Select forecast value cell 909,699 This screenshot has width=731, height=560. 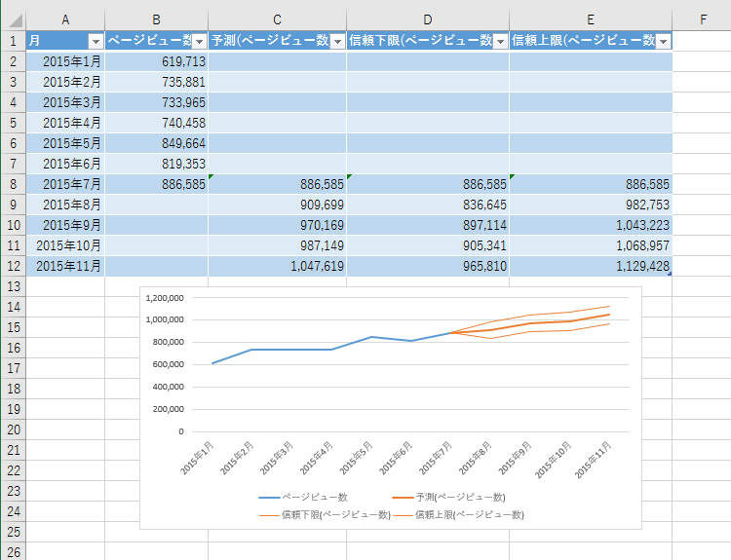277,204
